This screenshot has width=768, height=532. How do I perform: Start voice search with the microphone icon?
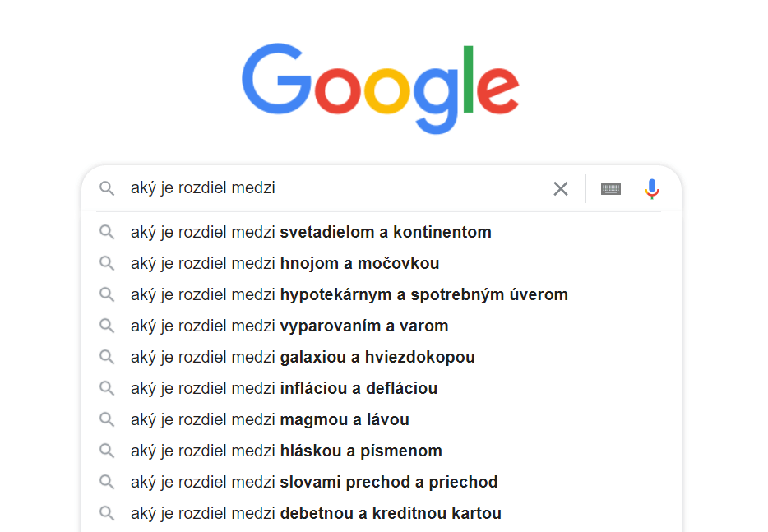[x=652, y=188]
